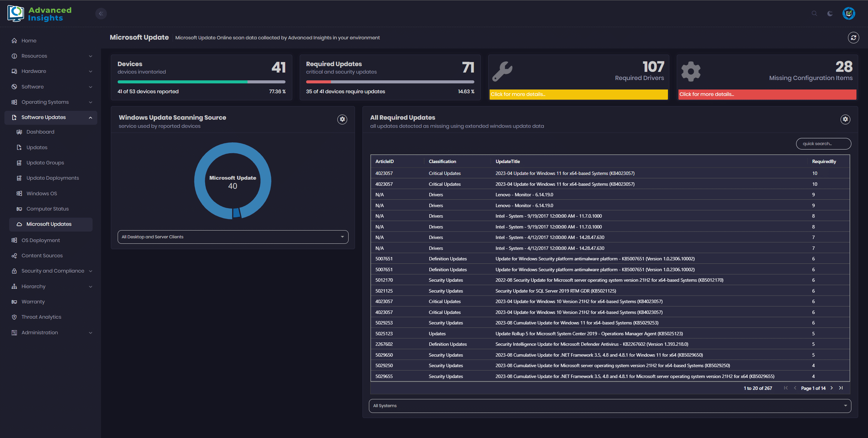Jump to last page of updates table
This screenshot has height=438, width=868.
click(841, 388)
